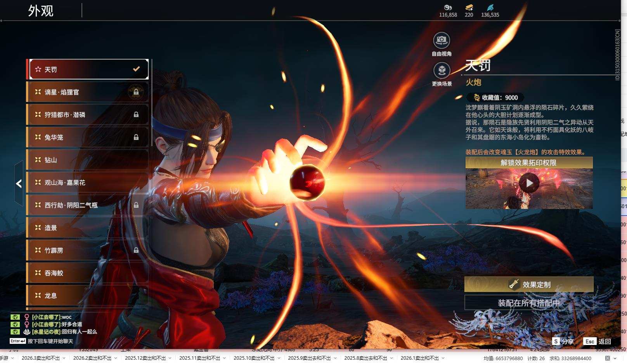Click the world channel icon beside the woc message

coord(15,317)
